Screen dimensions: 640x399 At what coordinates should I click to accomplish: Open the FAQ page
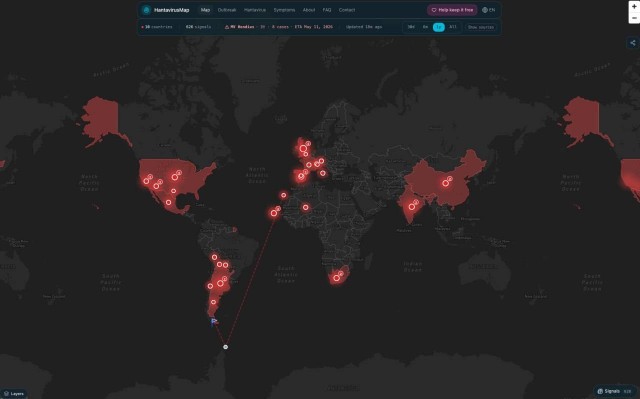(327, 10)
